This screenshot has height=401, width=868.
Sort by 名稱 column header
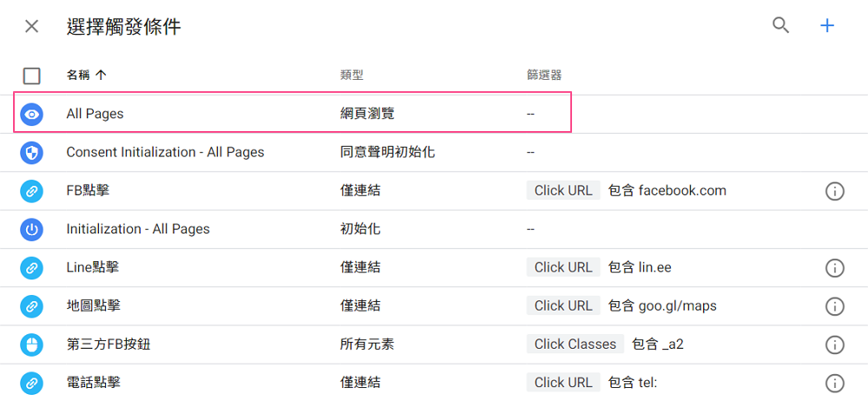pos(86,76)
